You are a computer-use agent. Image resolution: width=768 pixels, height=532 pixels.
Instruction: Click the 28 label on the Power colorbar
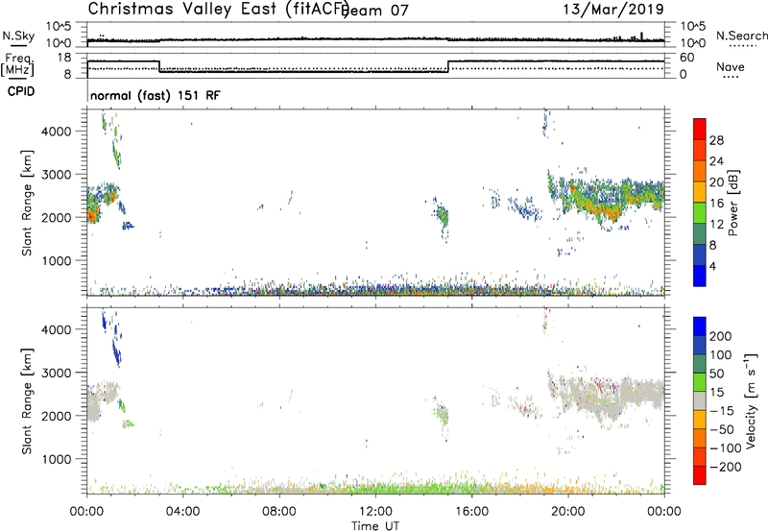click(716, 140)
